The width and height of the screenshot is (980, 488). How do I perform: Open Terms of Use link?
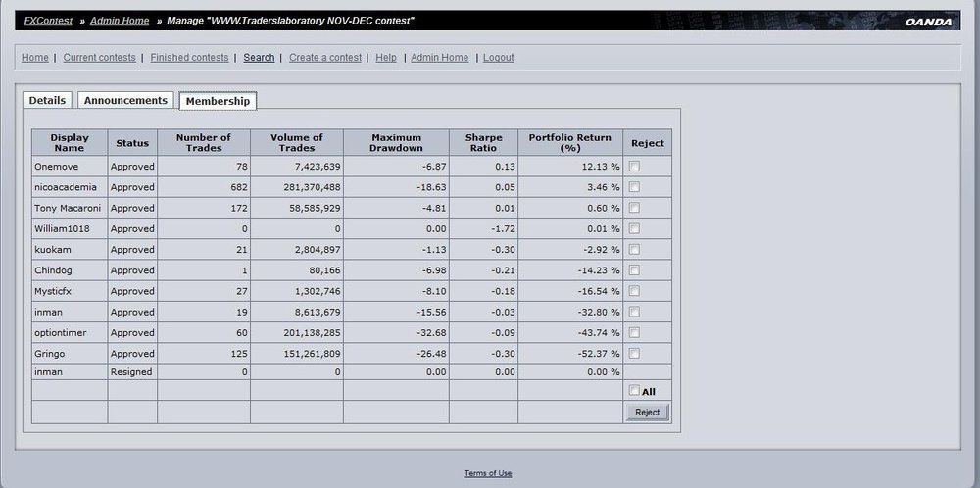(x=487, y=473)
